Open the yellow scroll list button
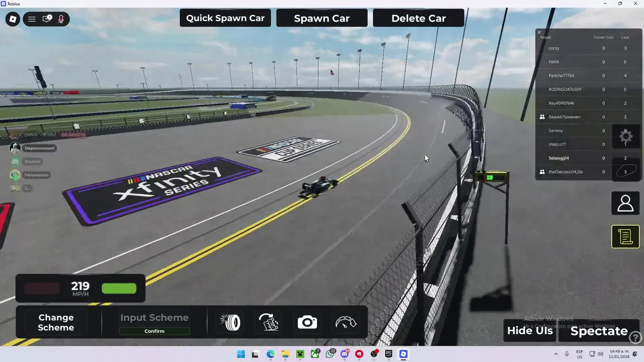This screenshot has height=362, width=644. [625, 236]
